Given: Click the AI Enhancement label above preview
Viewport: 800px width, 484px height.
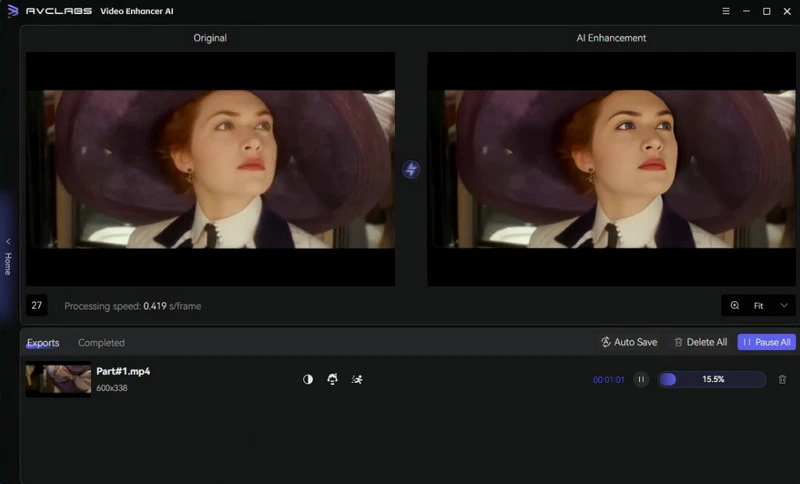Looking at the screenshot, I should point(611,38).
